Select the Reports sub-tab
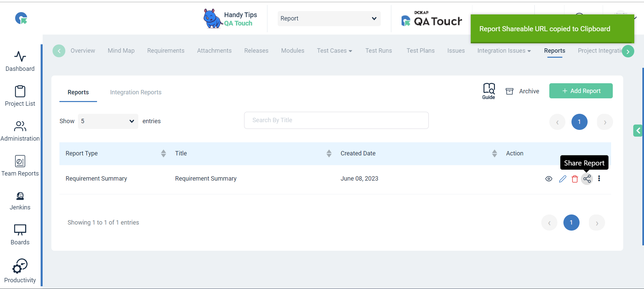The width and height of the screenshot is (644, 289). point(78,92)
